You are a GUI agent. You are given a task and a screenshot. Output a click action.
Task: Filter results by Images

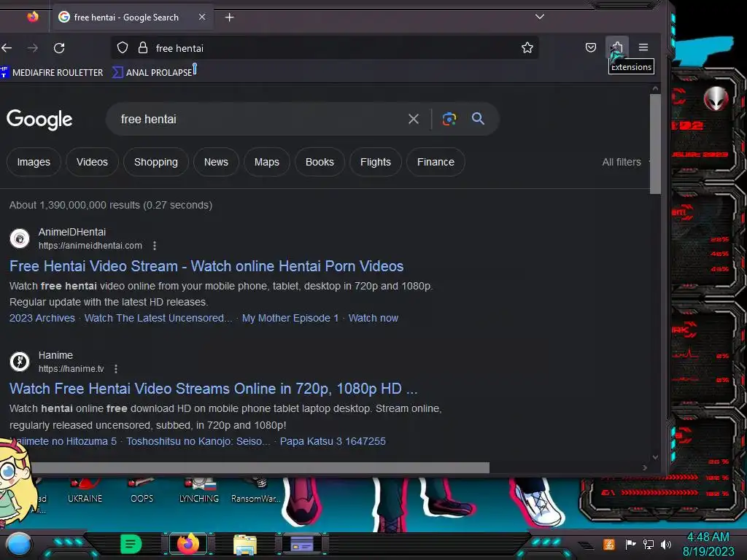[x=34, y=162]
